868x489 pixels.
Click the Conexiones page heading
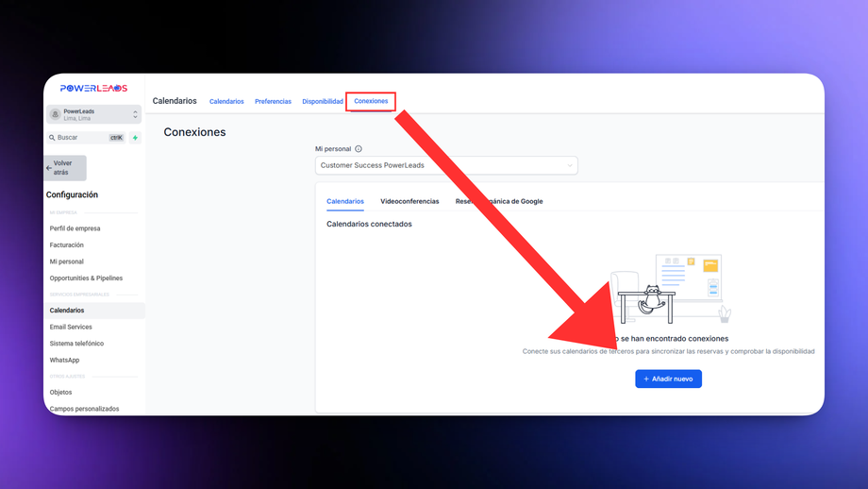195,132
